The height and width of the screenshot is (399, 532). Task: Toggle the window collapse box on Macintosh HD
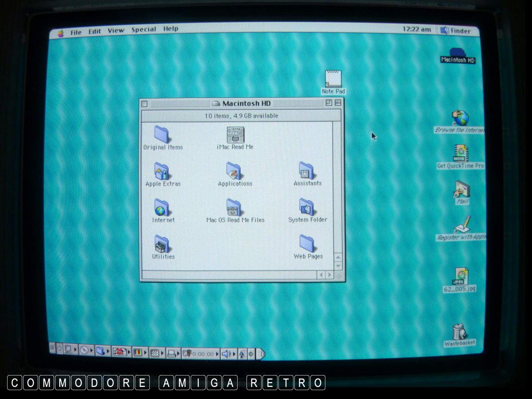338,103
